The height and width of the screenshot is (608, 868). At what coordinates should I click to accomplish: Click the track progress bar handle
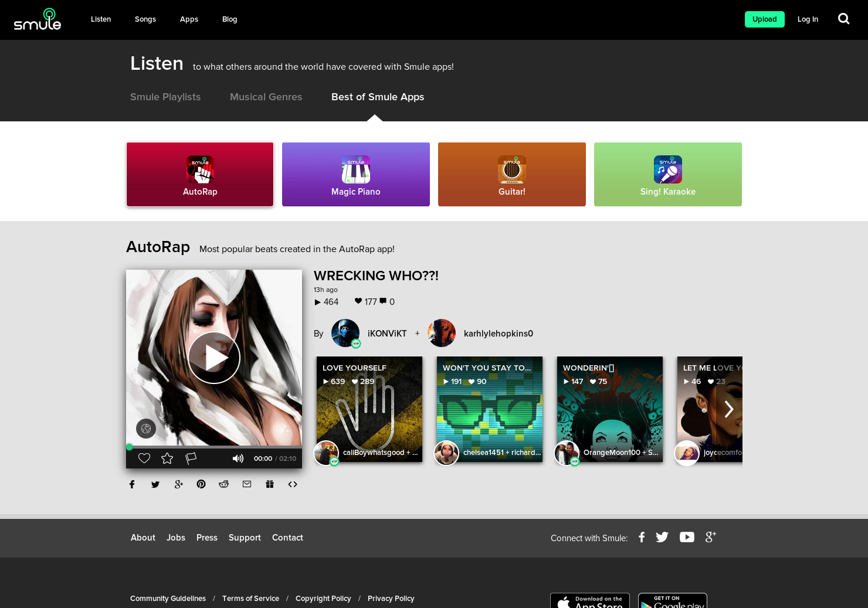coord(130,447)
